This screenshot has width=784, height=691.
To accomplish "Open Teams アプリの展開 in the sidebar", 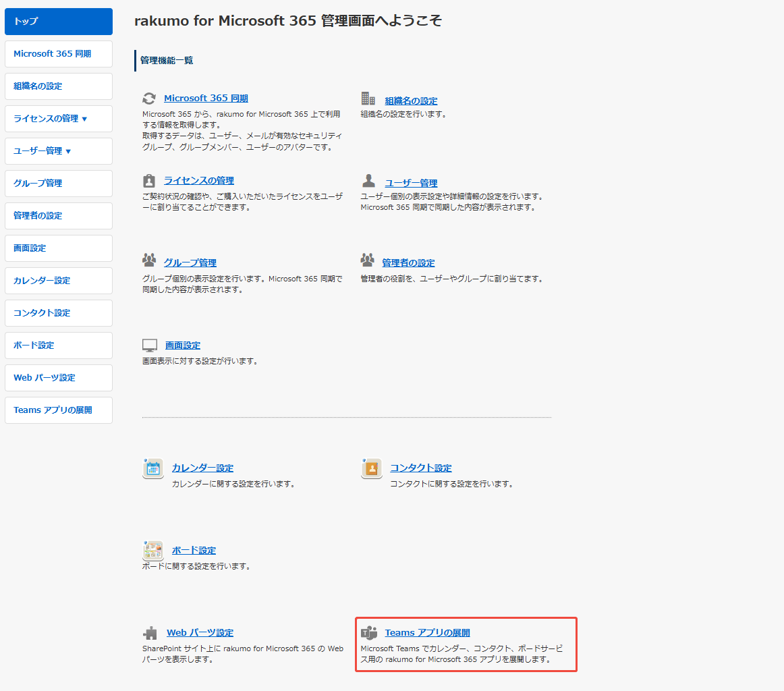I will point(59,410).
